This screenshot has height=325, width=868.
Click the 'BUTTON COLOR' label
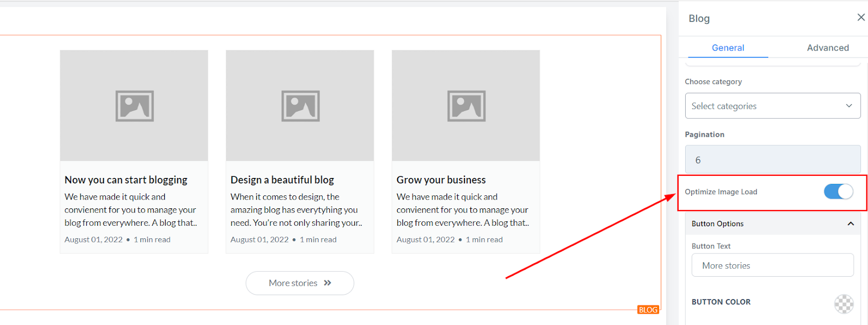(x=721, y=302)
